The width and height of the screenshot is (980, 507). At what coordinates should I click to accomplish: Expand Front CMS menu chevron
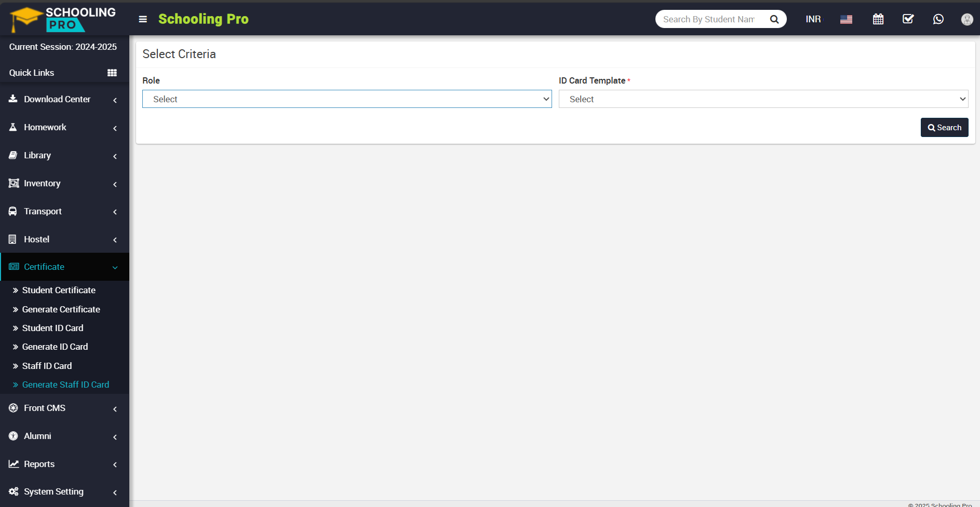tap(115, 408)
